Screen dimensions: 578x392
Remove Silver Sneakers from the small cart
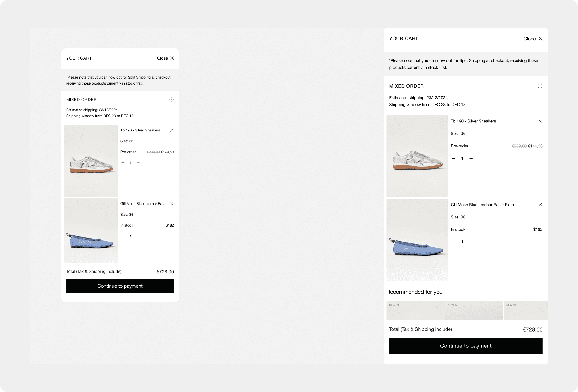(172, 130)
